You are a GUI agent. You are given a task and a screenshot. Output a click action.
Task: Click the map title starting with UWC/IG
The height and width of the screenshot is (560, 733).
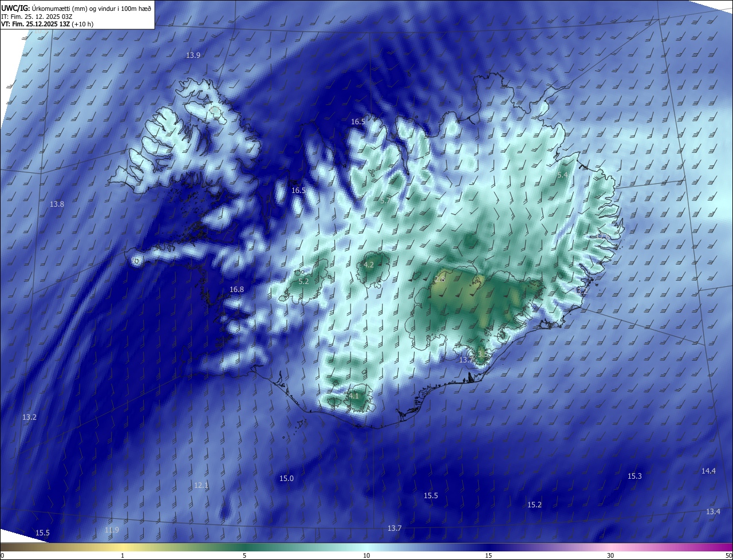pos(76,7)
